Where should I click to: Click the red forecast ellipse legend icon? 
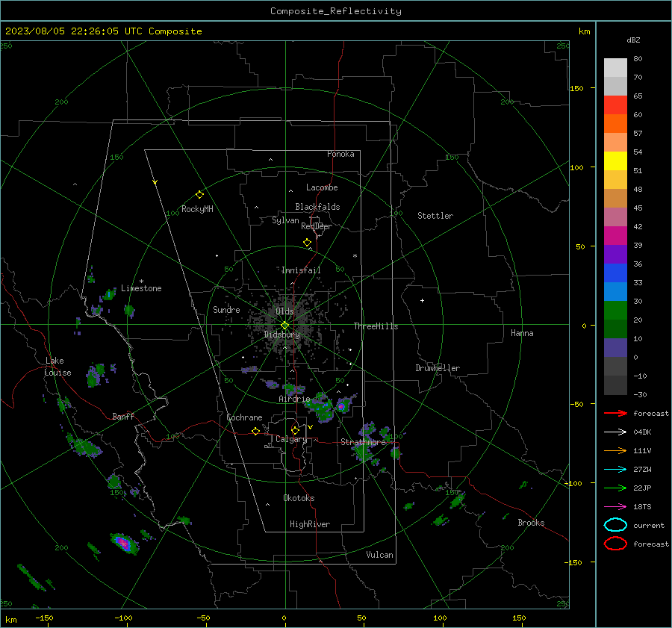point(615,544)
